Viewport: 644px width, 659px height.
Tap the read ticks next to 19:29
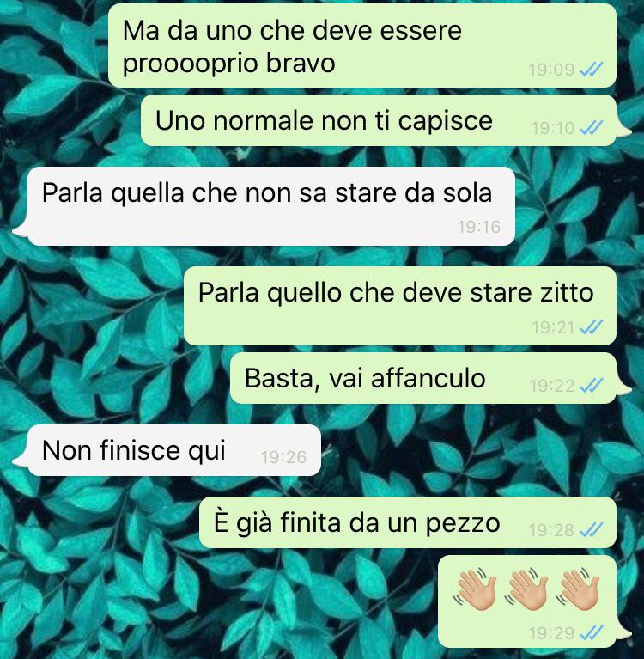(x=591, y=632)
